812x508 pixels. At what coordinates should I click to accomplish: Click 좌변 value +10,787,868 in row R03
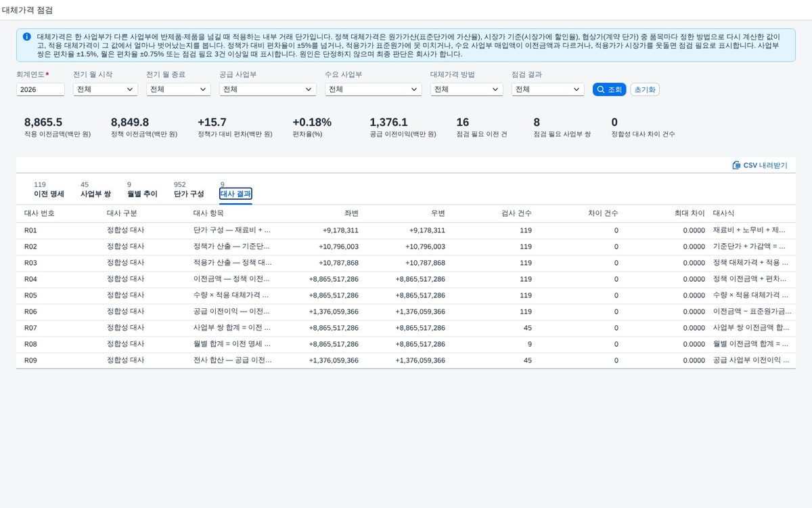coord(338,263)
